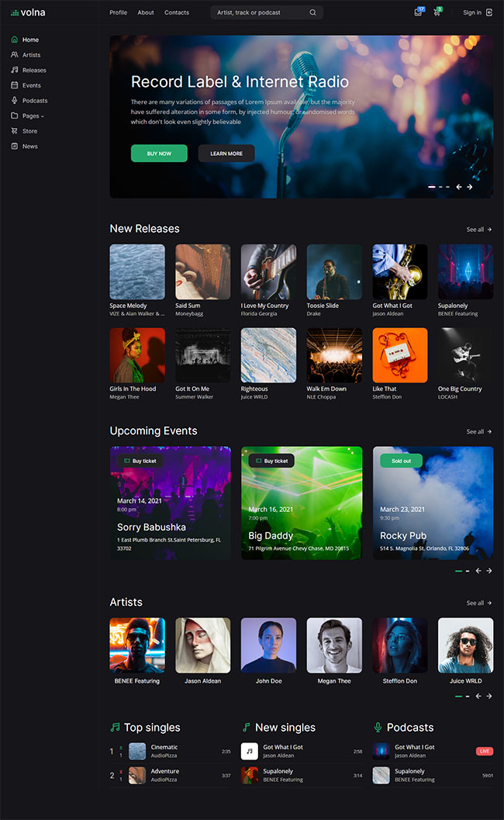Buy ticket for Sorry Babushka event
This screenshot has height=820, width=504.
pos(140,461)
